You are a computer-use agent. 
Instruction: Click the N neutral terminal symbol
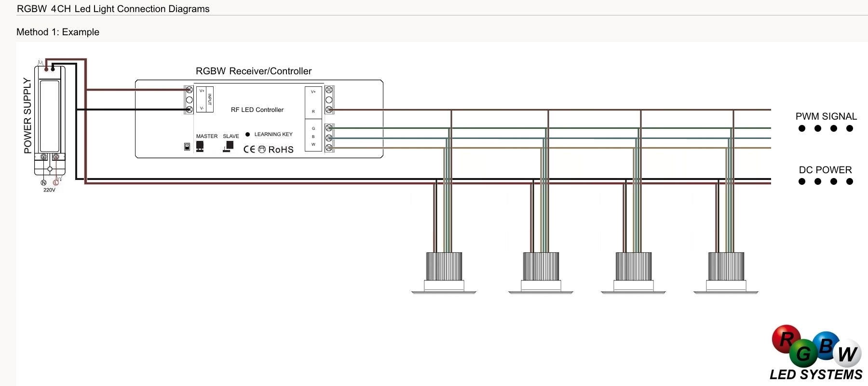pos(43,182)
